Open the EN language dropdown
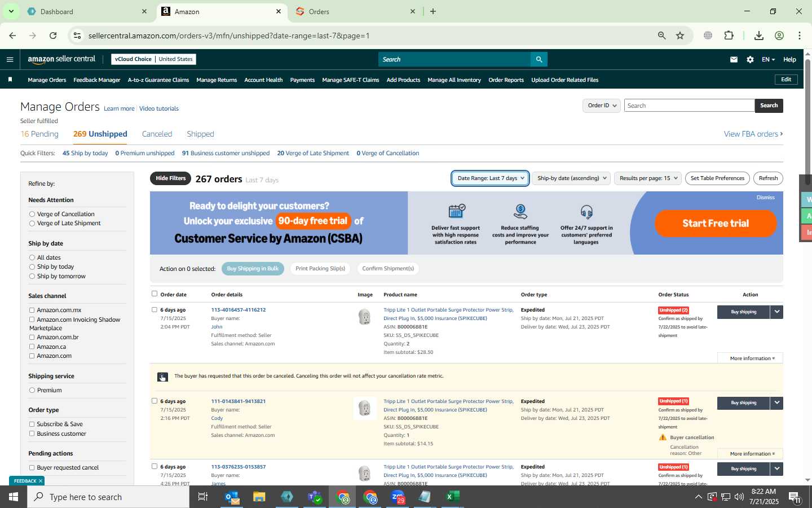 (x=768, y=59)
